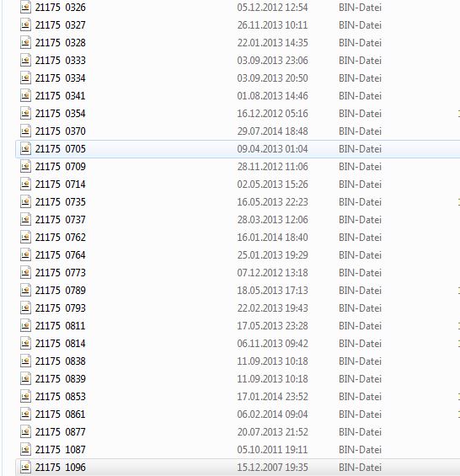Click the icon of file 21175 0762
Image resolution: width=460 pixels, height=476 pixels.
point(25,237)
